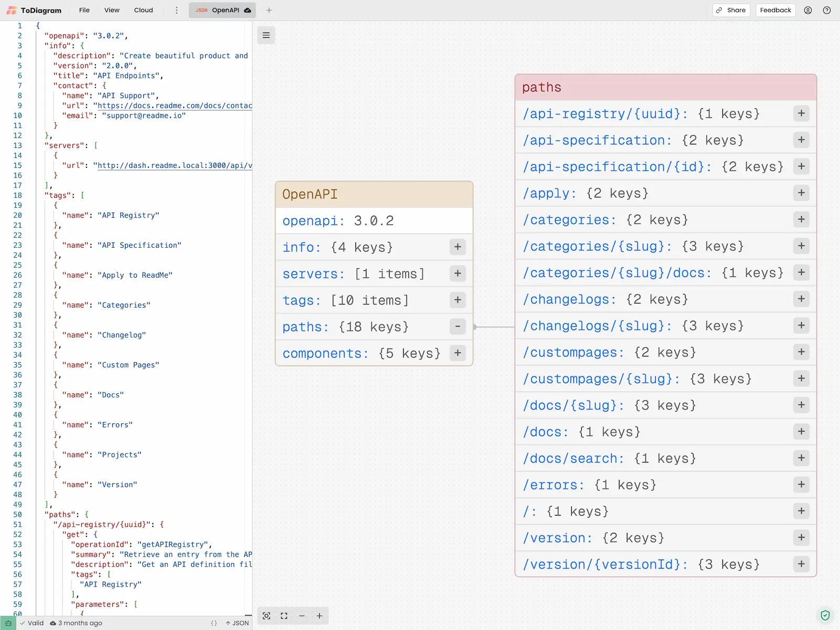Expand the /changelogs path row

801,299
